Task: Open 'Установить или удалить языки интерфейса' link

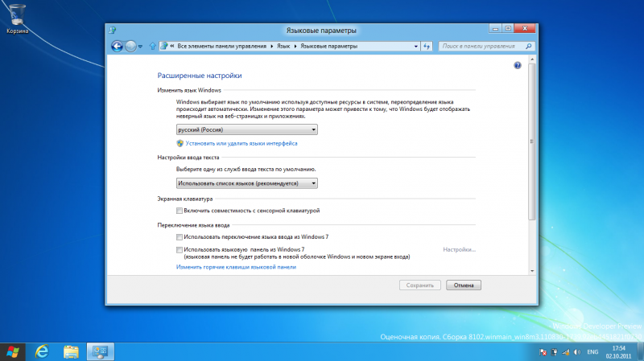Action: pyautogui.click(x=241, y=143)
